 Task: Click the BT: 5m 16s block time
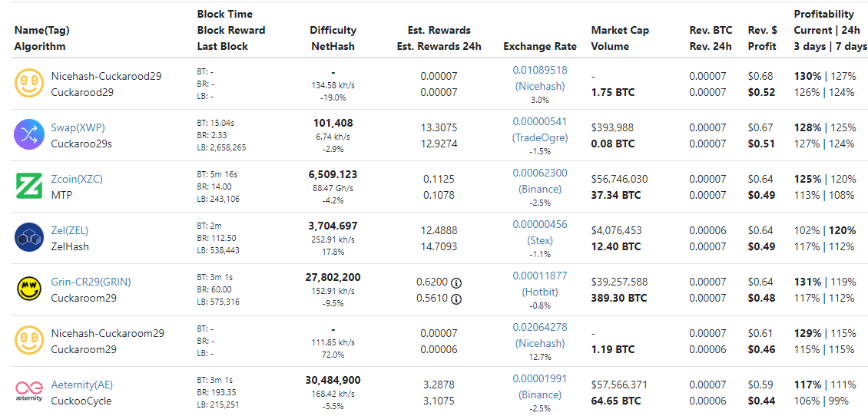tap(217, 175)
